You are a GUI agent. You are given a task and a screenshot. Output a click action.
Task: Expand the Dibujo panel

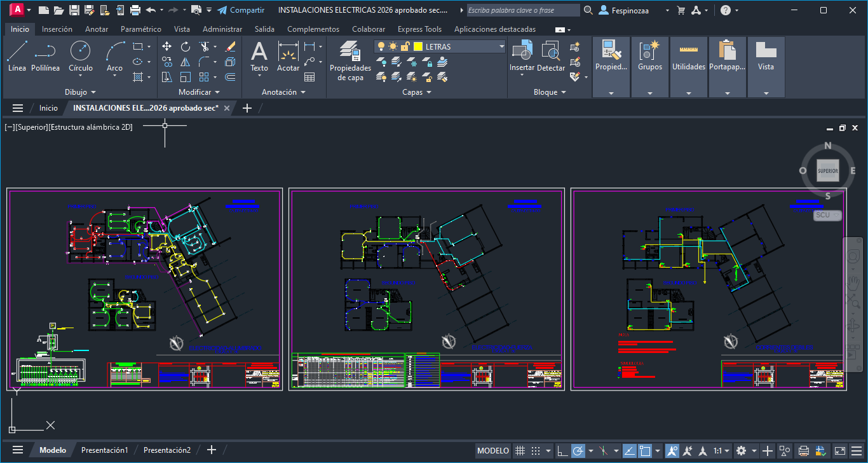[80, 92]
